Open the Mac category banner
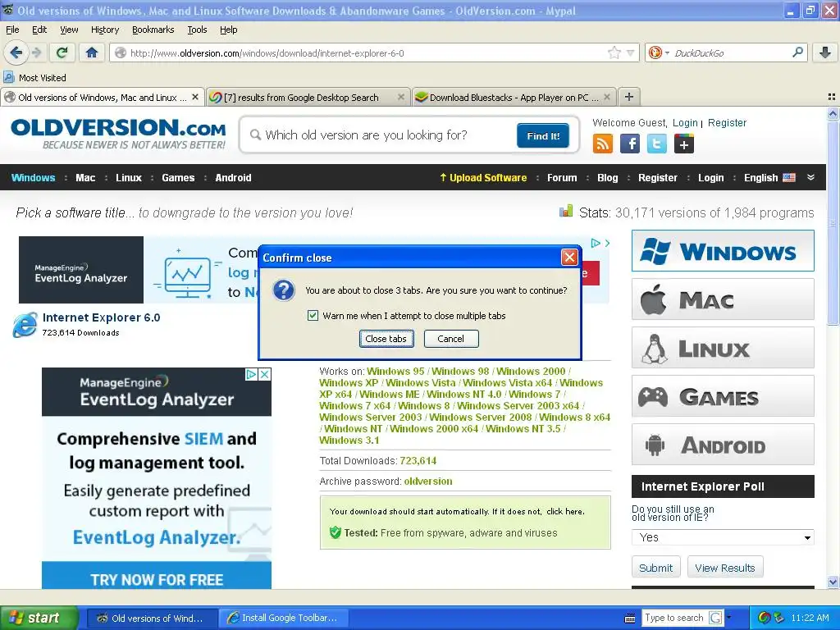Image resolution: width=840 pixels, height=630 pixels. point(723,299)
